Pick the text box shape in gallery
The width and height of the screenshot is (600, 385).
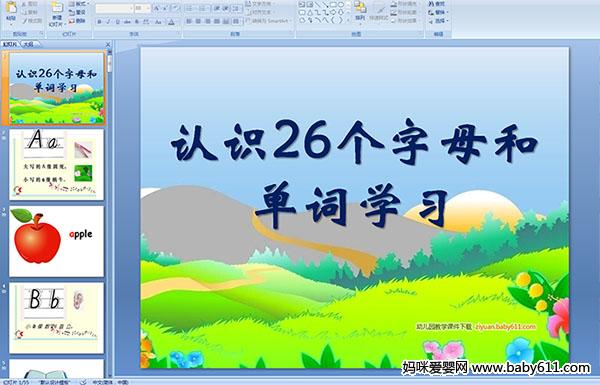(302, 4)
